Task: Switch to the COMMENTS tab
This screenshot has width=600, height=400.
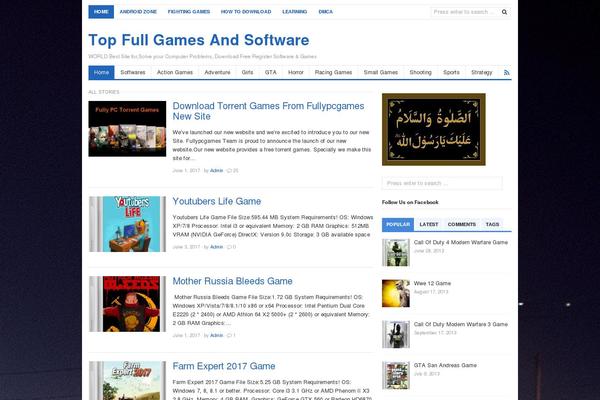Action: click(462, 225)
